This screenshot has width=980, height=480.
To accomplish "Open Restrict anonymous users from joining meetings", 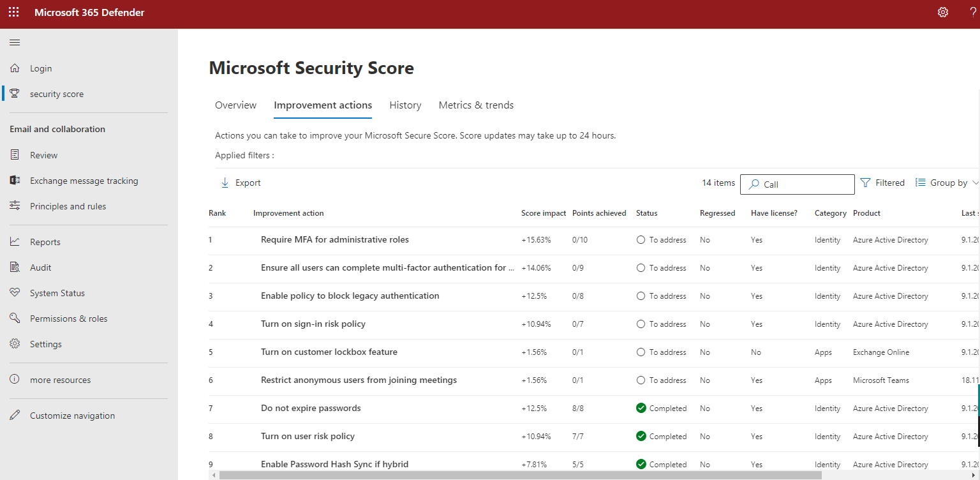I will coord(359,380).
